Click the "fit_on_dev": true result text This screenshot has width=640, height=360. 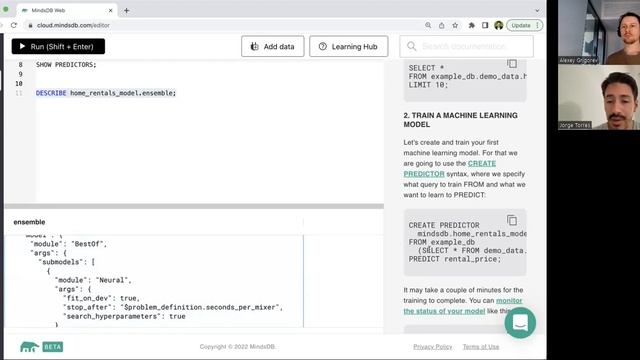(101, 298)
